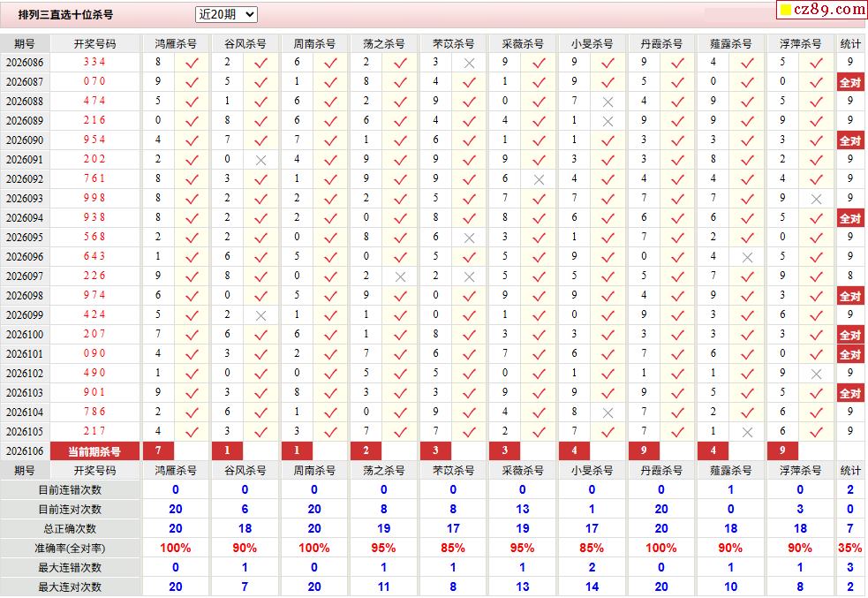Click the bottom 谷风杀号 column header
Screen dimensions: 868x598
(x=245, y=471)
